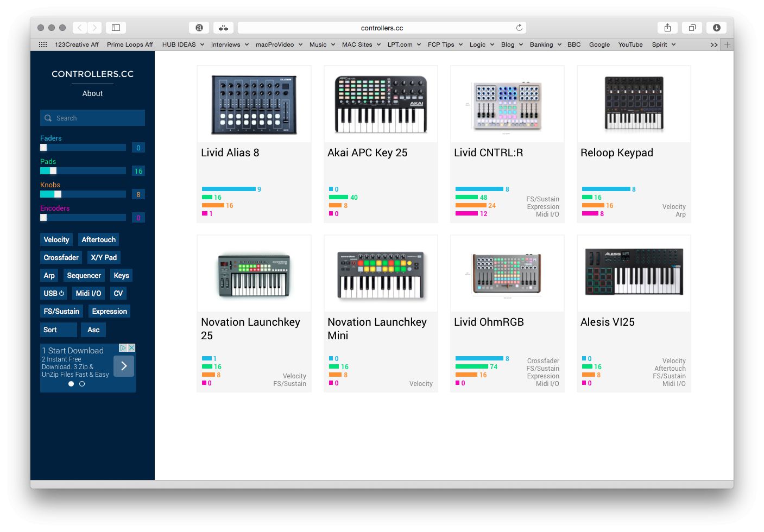Open the AdChoices info icon

[123, 347]
